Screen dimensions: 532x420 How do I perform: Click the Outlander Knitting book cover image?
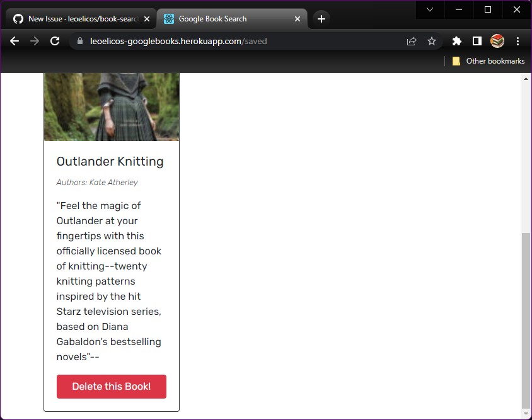pos(112,107)
